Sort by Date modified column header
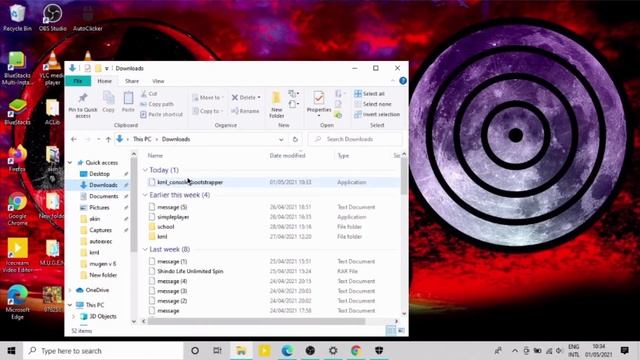This screenshot has height=360, width=640. [287, 156]
